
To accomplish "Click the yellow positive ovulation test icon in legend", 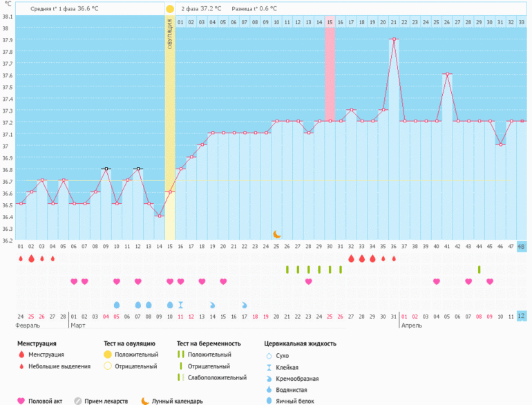I will point(107,355).
